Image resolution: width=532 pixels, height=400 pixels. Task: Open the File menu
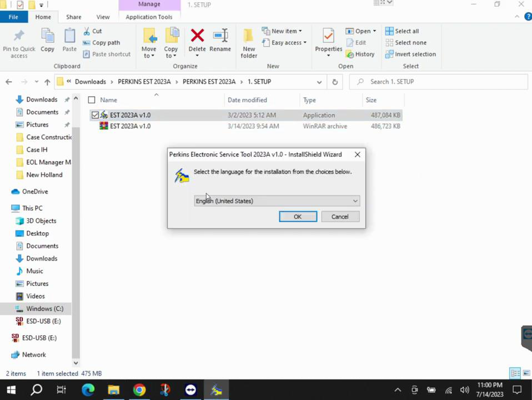tap(13, 17)
